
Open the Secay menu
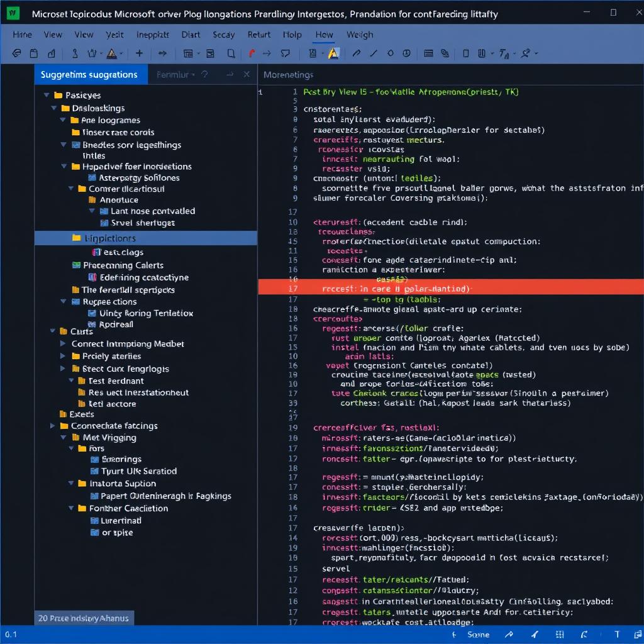[223, 35]
